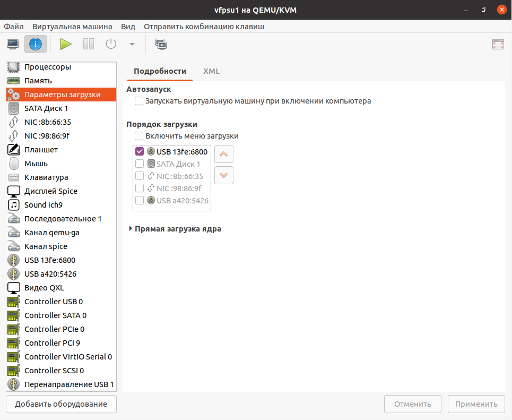Select Память hardware item
This screenshot has width=512, height=420.
point(62,81)
